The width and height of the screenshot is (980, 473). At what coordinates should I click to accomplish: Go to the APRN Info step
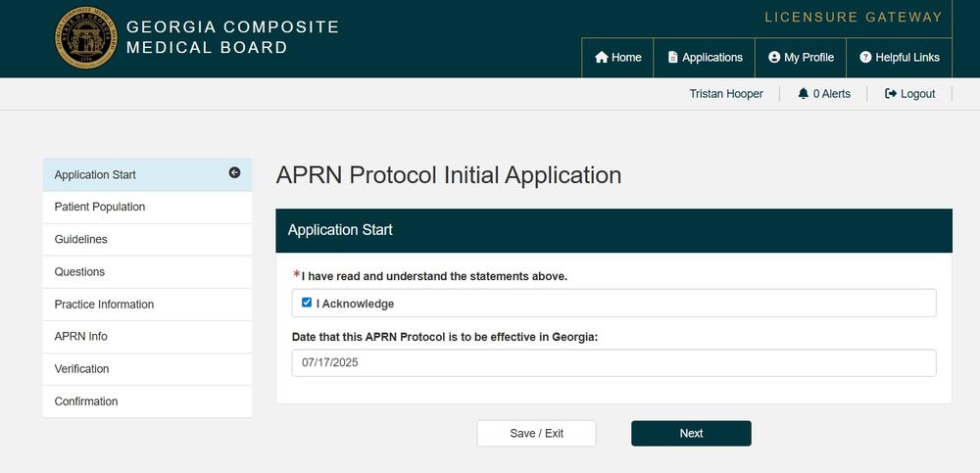click(148, 336)
